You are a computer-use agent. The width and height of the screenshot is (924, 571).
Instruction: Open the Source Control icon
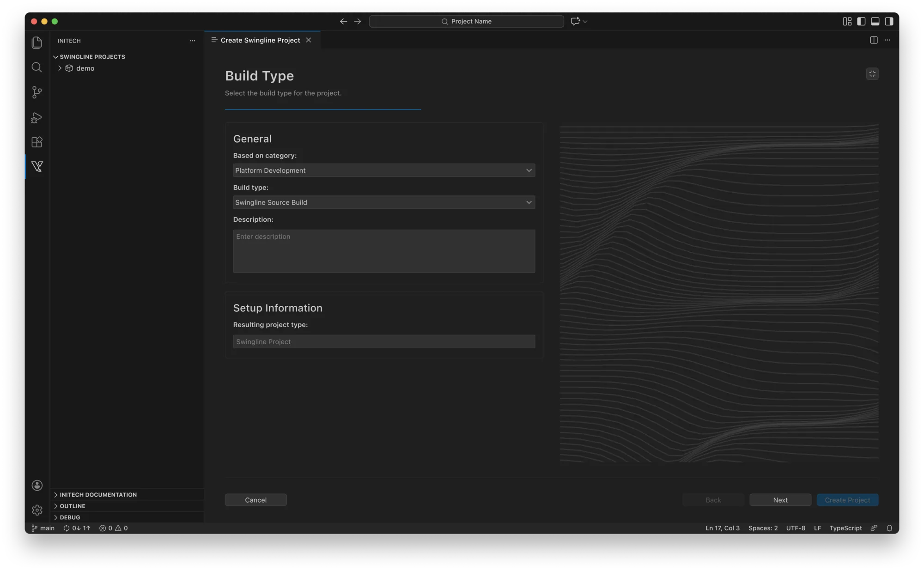tap(37, 92)
